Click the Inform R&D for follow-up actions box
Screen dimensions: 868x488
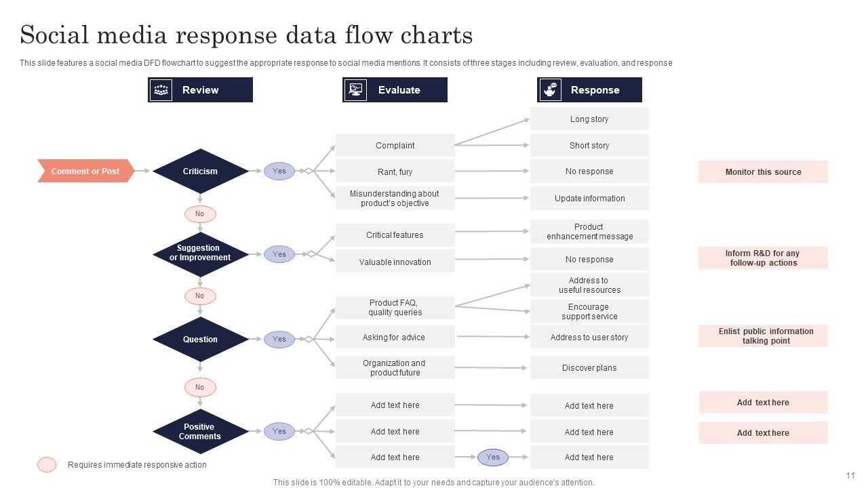pyautogui.click(x=763, y=258)
